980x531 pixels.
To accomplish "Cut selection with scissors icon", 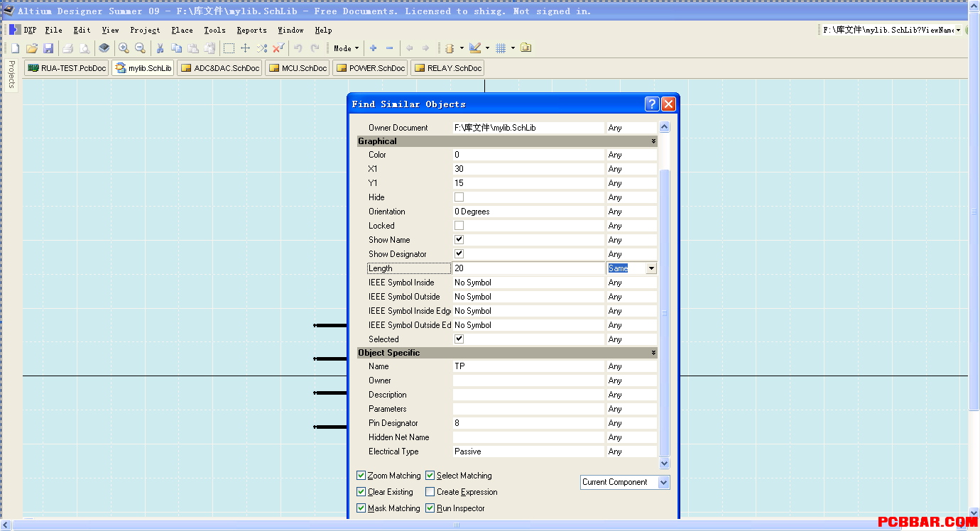I will point(160,48).
